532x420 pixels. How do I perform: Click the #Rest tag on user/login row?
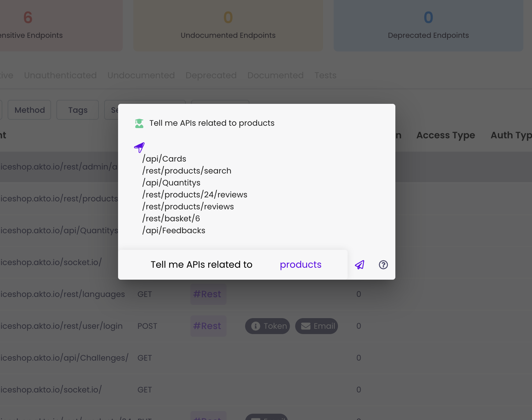tap(208, 326)
